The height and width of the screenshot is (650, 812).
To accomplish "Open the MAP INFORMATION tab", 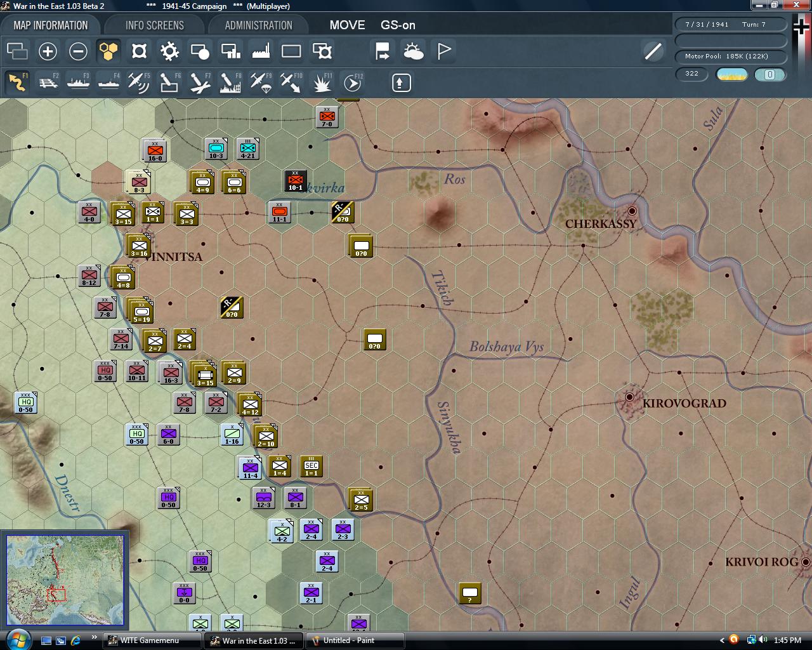I will pyautogui.click(x=51, y=25).
